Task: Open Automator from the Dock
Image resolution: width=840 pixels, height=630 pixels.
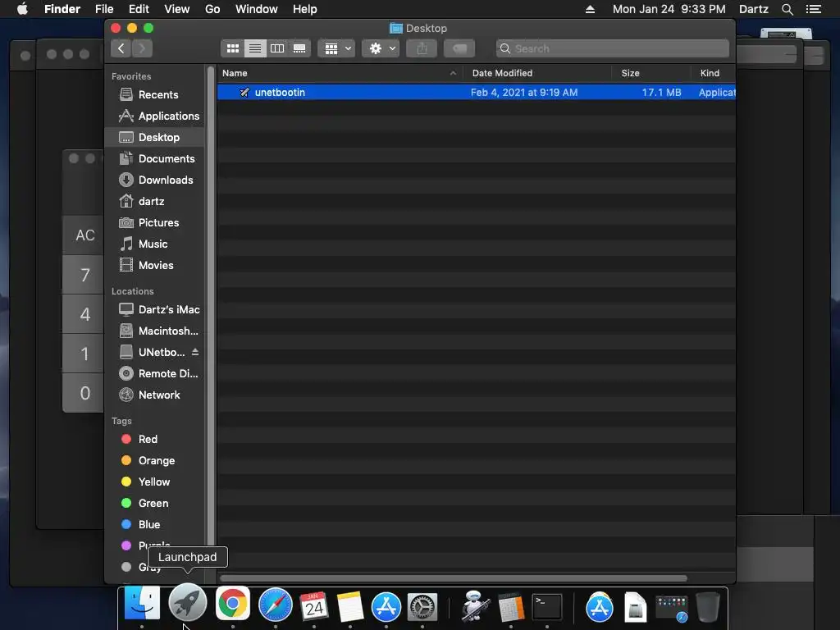Action: (474, 606)
